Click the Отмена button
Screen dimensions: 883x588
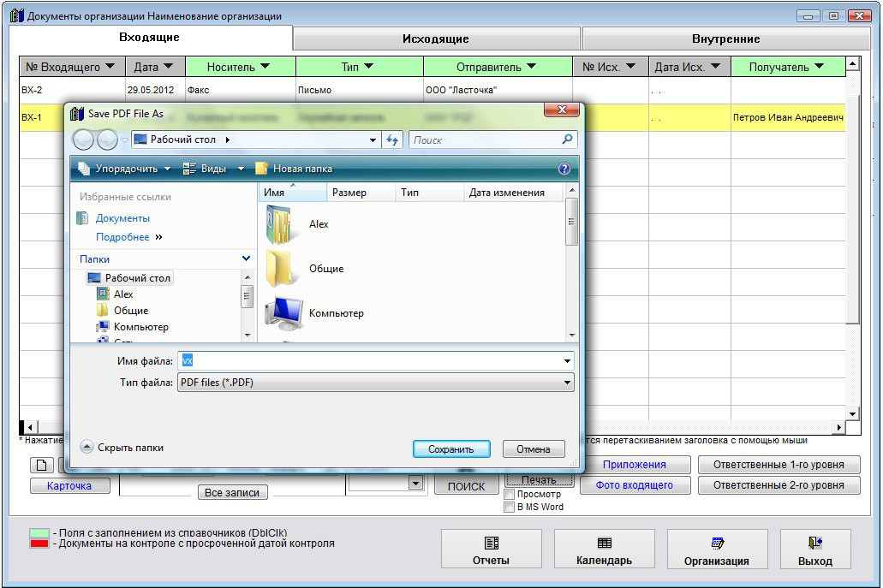(x=534, y=449)
